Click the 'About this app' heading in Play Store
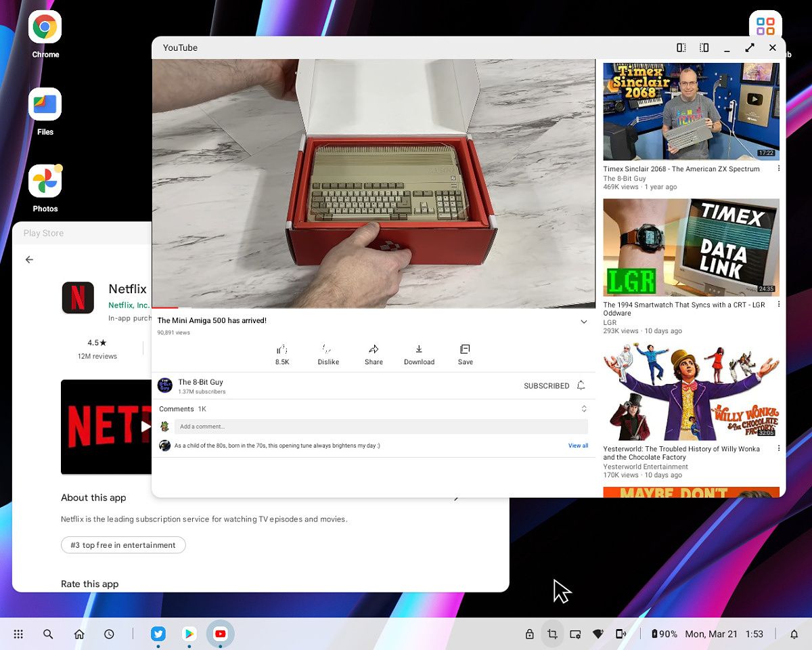812x650 pixels. (x=93, y=498)
